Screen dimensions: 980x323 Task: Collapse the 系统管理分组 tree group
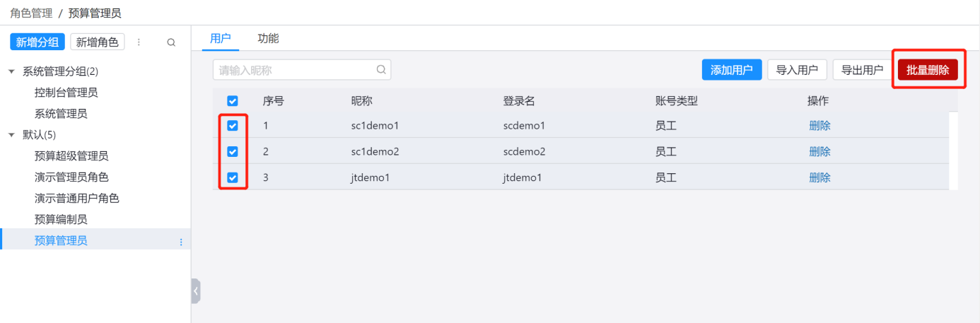pos(12,71)
